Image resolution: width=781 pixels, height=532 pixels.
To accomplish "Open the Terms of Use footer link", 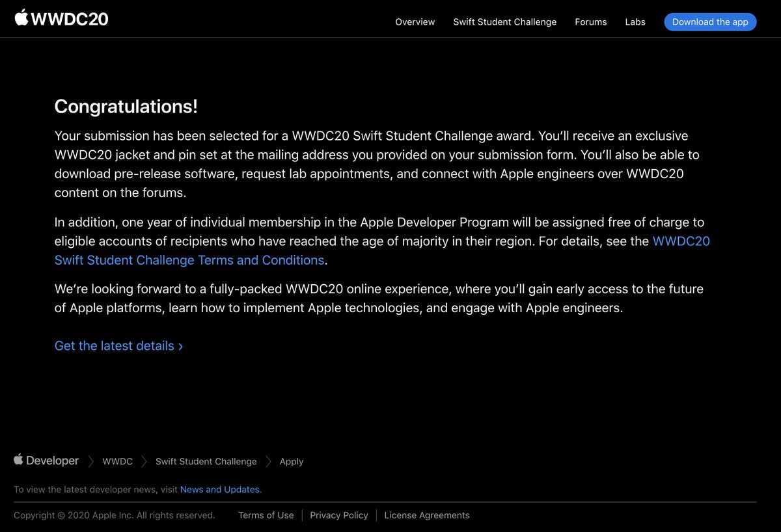I will tap(266, 515).
